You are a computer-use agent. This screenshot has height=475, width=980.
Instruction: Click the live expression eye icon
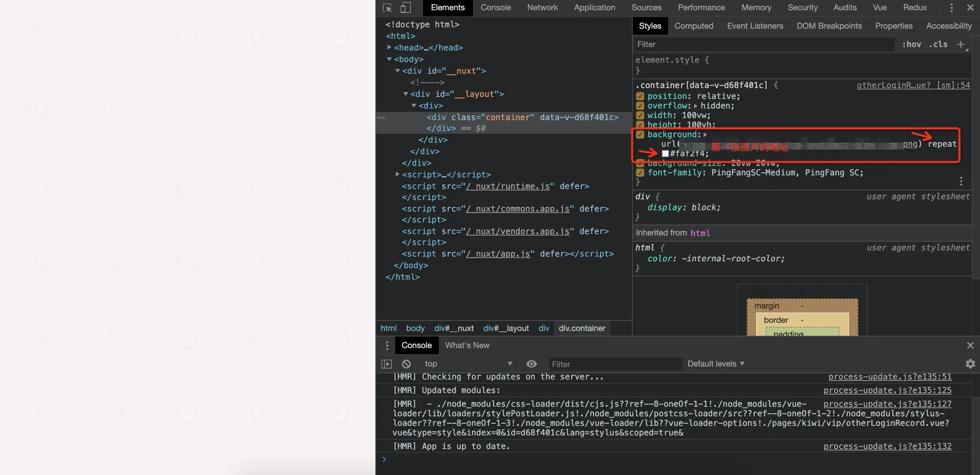coord(532,364)
